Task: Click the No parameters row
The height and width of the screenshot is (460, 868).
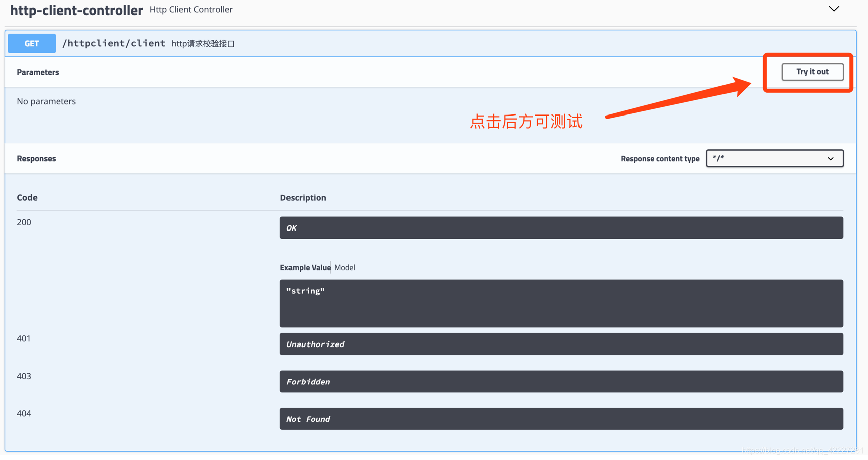Action: coord(46,101)
